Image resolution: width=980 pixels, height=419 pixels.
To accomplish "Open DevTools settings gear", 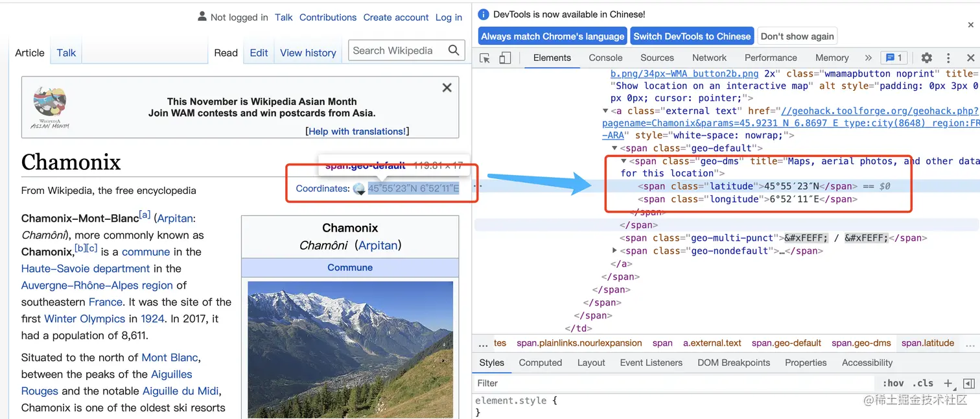I will [927, 58].
